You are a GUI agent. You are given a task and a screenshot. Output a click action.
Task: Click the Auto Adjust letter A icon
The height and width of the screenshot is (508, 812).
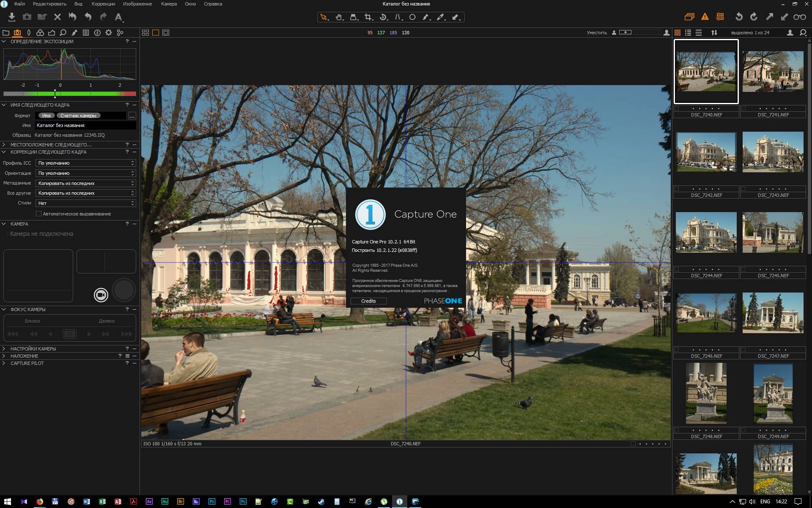tap(118, 17)
